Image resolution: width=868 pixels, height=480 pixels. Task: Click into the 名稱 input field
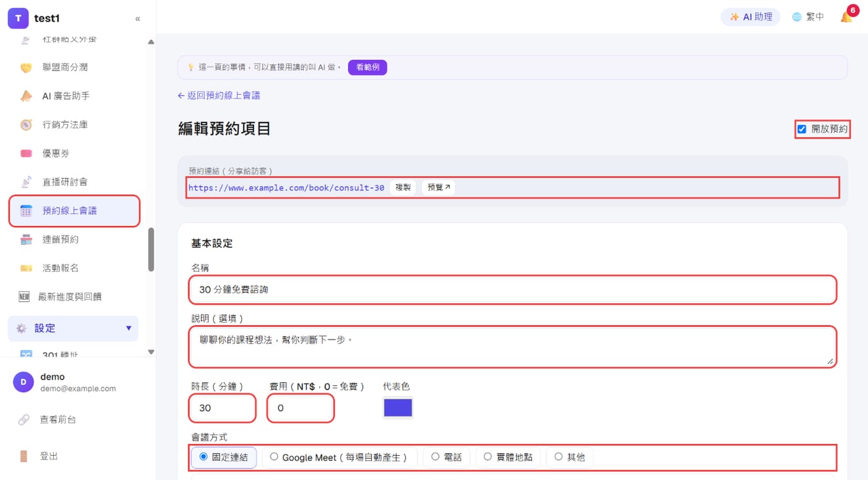click(513, 290)
